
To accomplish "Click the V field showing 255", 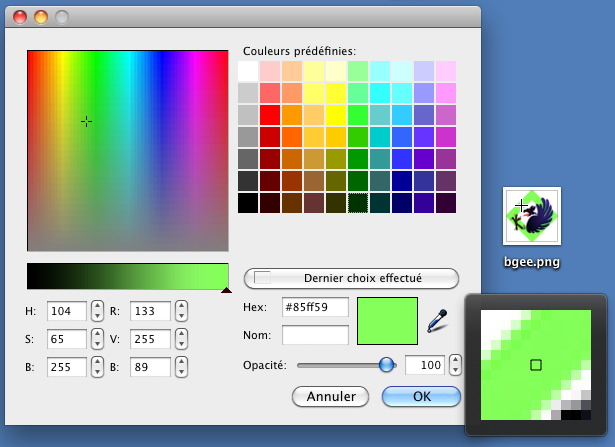I will click(150, 339).
